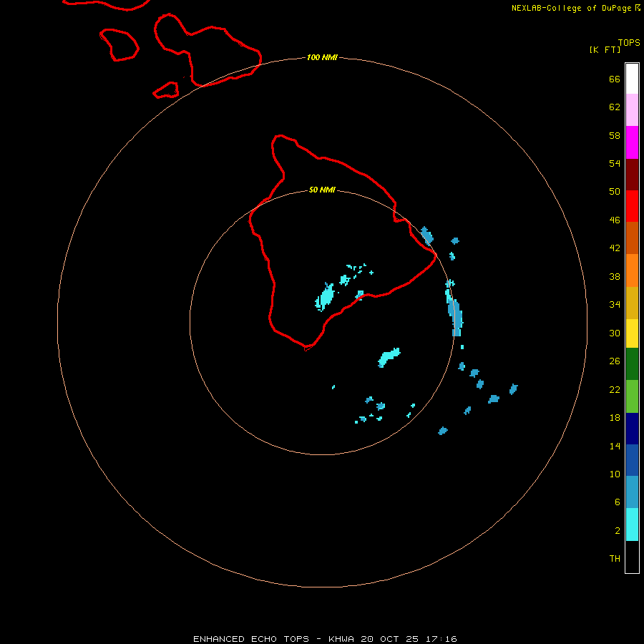Screen dimensions: 644x644
Task: Click the ENHANCED ECHO TOPS KHWA caption
Action: click(x=325, y=639)
